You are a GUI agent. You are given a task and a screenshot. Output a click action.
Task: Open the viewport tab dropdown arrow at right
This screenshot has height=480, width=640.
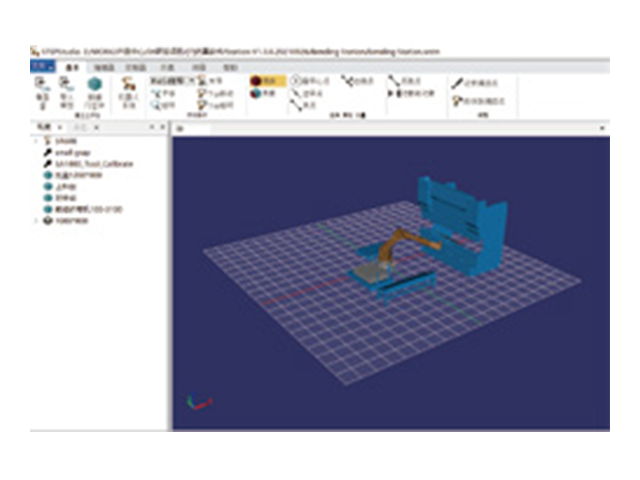point(602,128)
